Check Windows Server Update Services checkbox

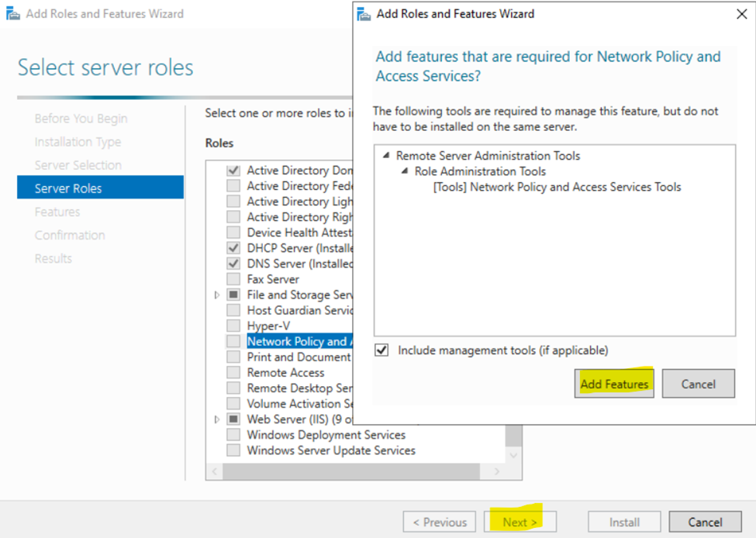233,450
